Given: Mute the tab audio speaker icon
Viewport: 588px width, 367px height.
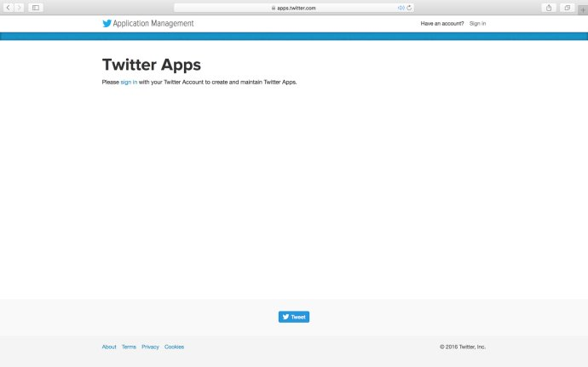Looking at the screenshot, I should pyautogui.click(x=401, y=8).
